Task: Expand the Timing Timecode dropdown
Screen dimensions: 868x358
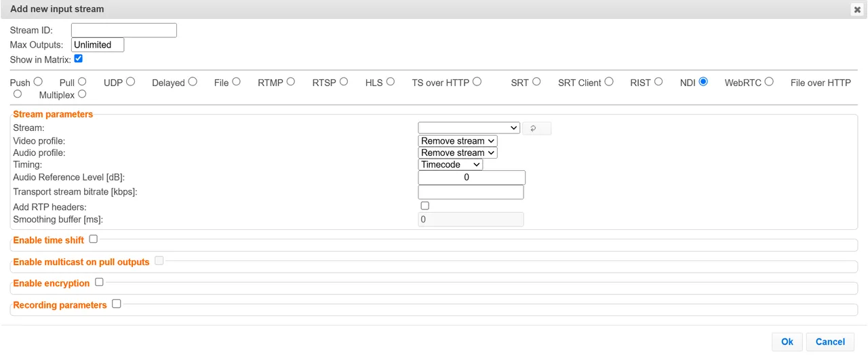Action: pyautogui.click(x=450, y=164)
